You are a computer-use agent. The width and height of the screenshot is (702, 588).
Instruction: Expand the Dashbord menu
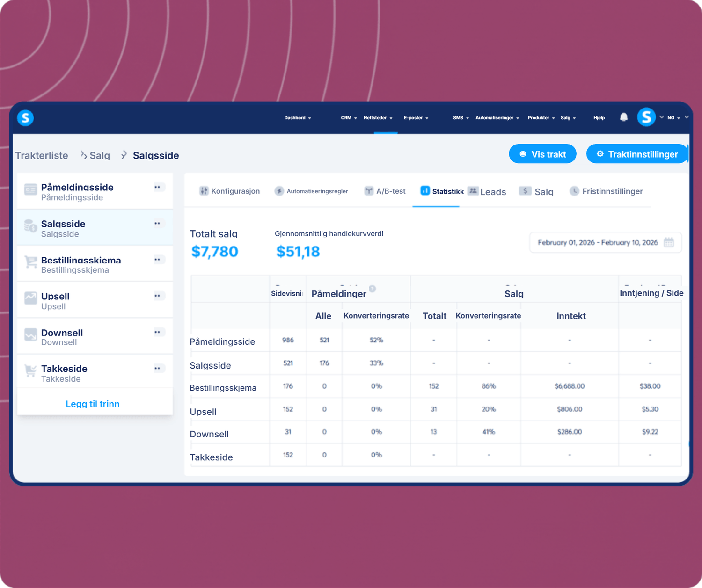coord(298,118)
